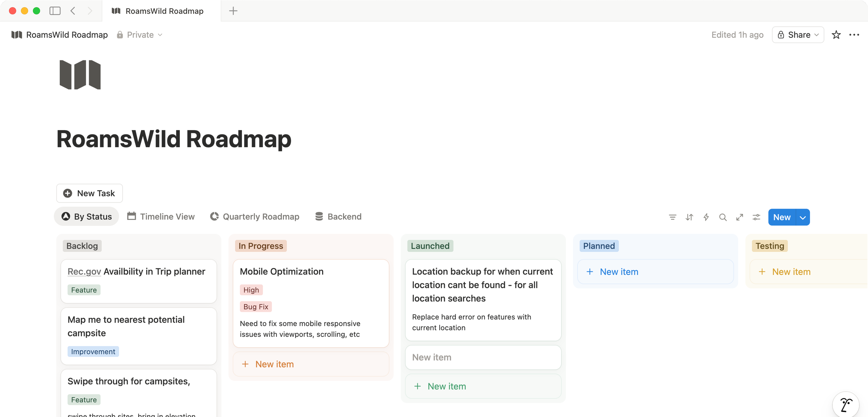Viewport: 868px width, 417px height.
Task: Add new item in Planned column
Action: click(619, 272)
